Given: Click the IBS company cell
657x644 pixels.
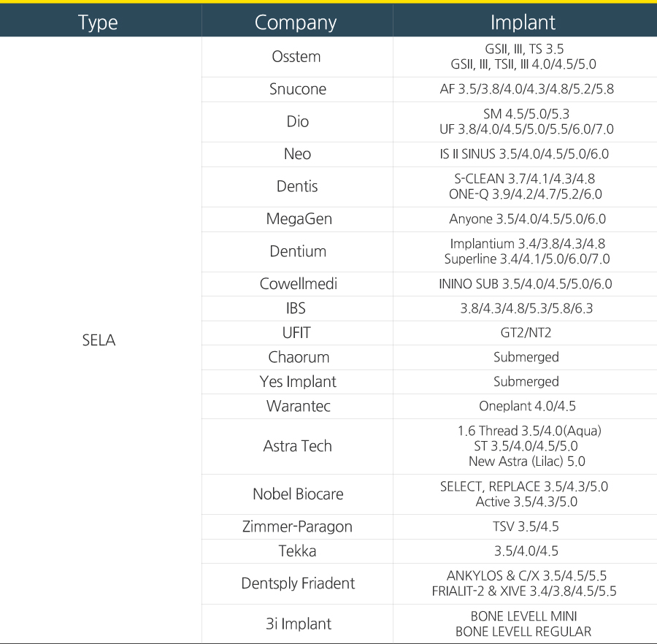Looking at the screenshot, I should (296, 308).
